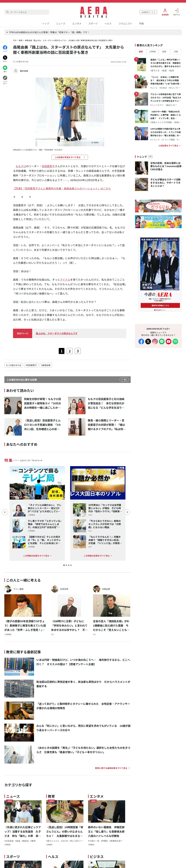Follow AERA on LINE in follow box
This screenshot has width=186, height=868.
(162, 341)
